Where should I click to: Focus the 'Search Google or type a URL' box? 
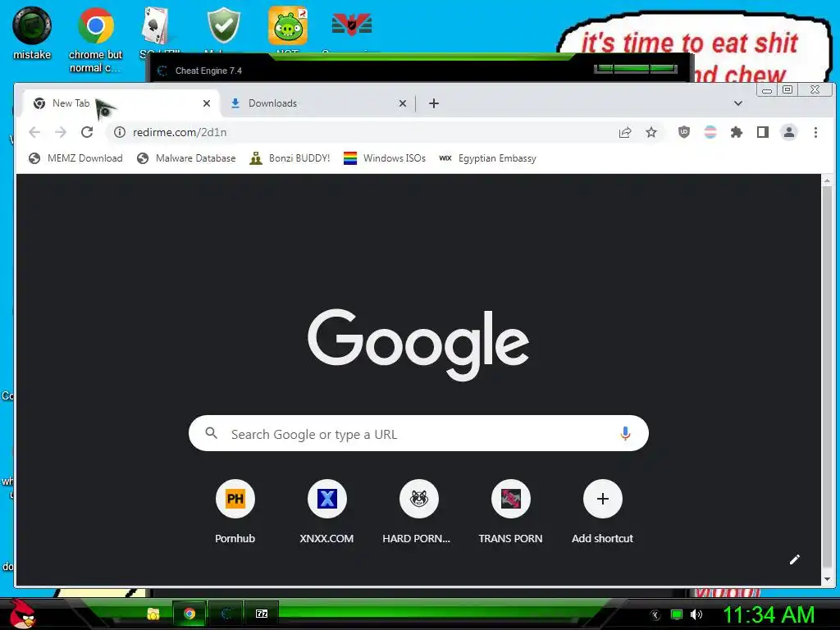(418, 433)
